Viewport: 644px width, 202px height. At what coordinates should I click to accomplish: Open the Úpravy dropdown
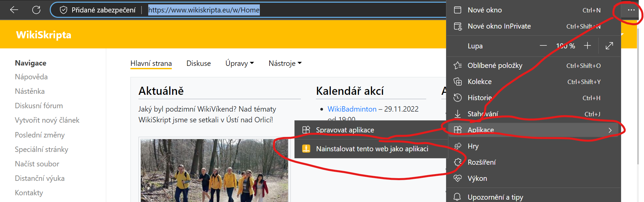240,63
